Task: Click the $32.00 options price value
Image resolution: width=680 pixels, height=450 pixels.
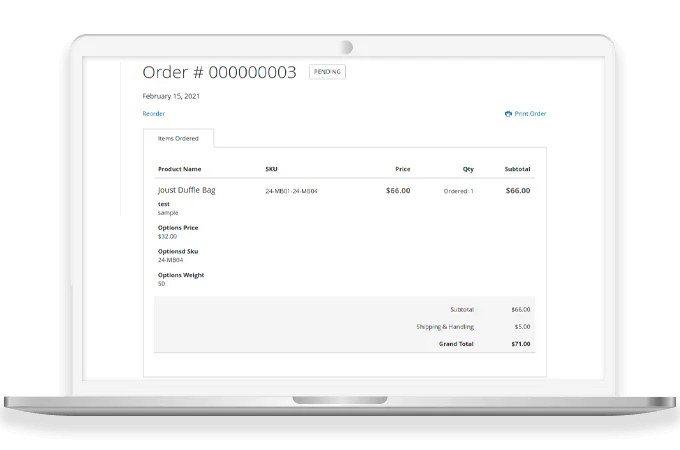Action: (167, 236)
